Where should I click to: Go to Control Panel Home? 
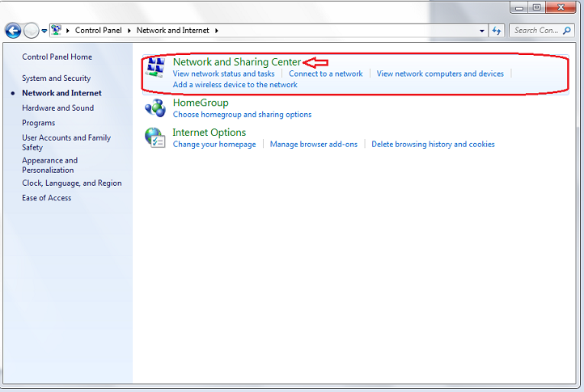click(x=57, y=57)
